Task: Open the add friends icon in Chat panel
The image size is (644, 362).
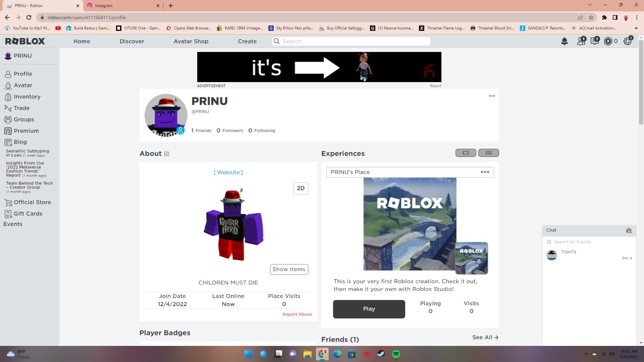Action: click(629, 230)
